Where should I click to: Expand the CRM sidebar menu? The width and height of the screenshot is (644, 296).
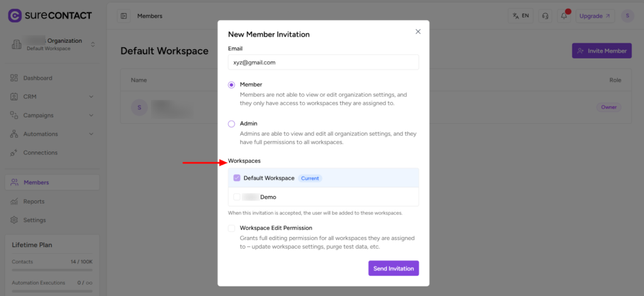[91, 97]
